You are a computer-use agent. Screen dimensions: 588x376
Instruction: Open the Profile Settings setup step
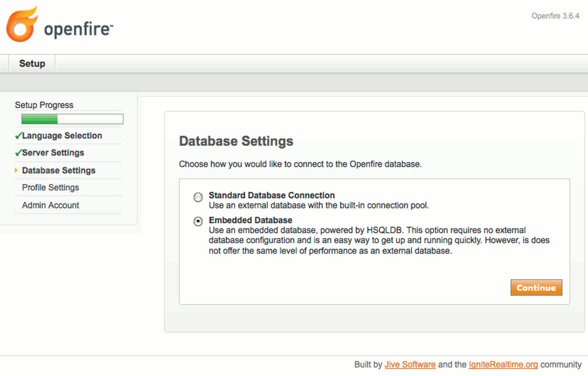point(50,187)
